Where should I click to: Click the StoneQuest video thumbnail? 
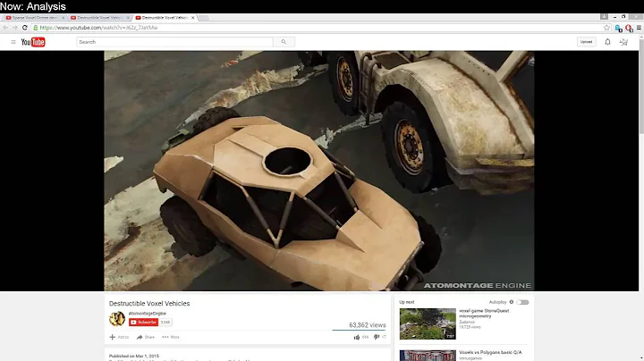(428, 323)
